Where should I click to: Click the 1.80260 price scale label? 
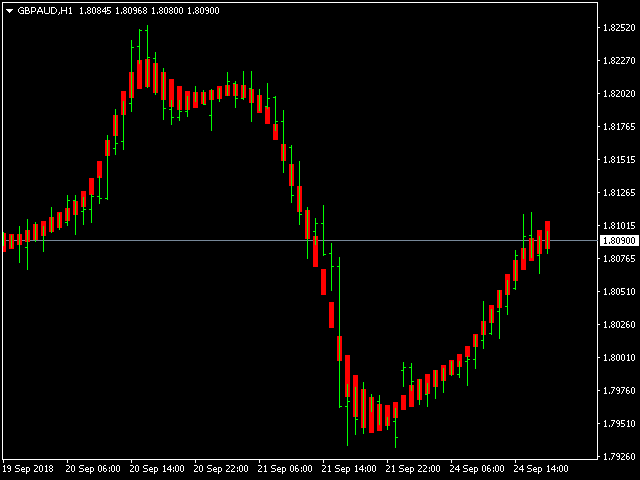619,325
